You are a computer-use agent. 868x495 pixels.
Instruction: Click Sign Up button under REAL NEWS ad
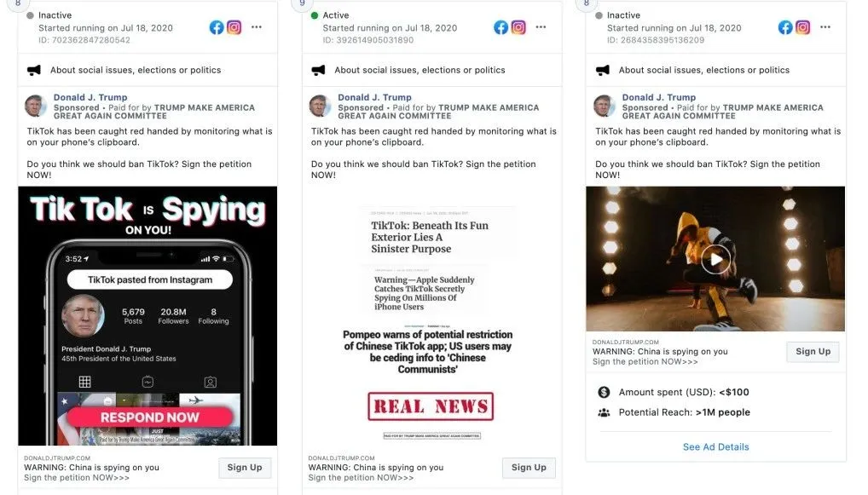point(529,468)
